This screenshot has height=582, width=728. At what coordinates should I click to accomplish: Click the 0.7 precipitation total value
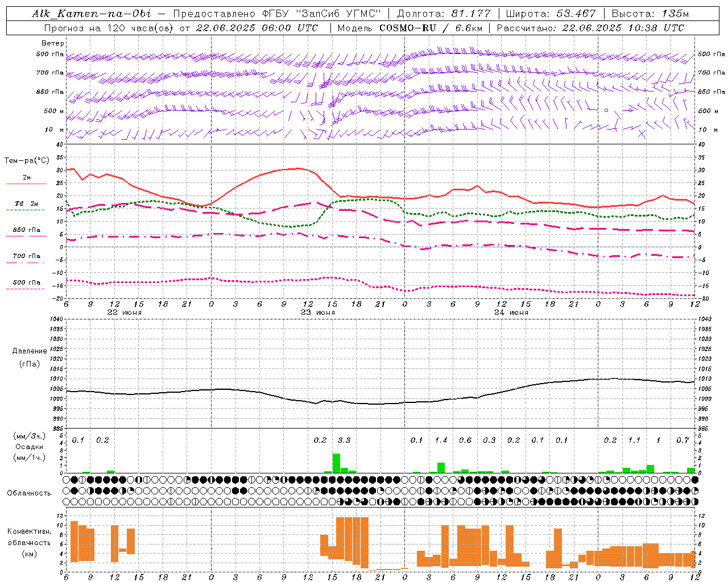[682, 440]
